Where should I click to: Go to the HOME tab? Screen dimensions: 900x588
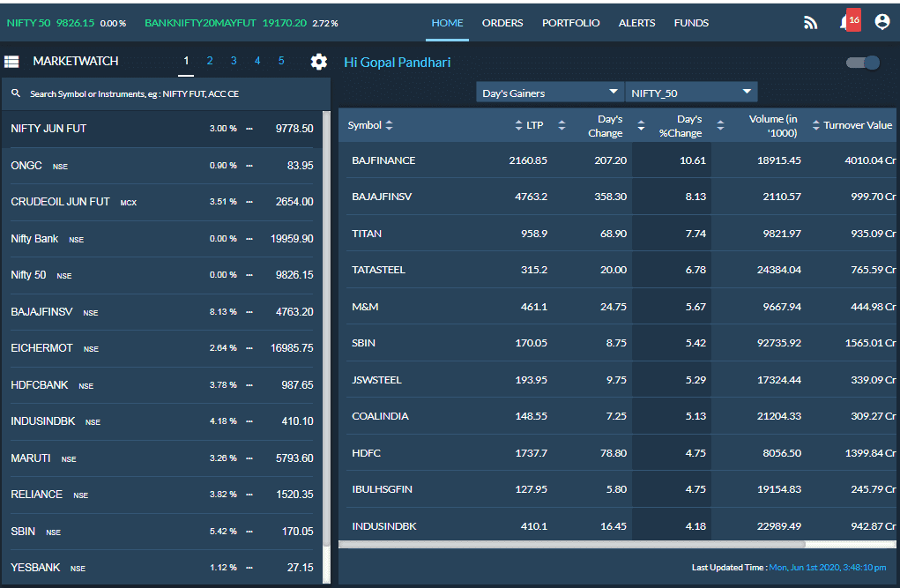coord(447,23)
